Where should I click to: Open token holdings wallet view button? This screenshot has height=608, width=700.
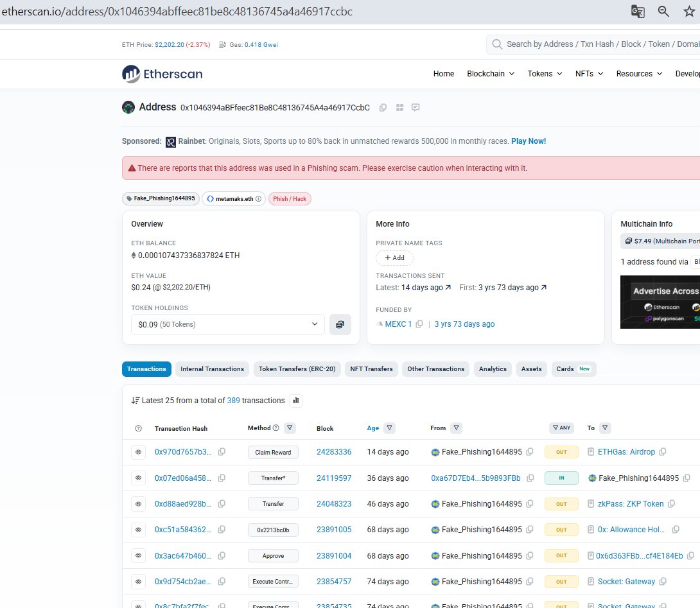pos(340,324)
